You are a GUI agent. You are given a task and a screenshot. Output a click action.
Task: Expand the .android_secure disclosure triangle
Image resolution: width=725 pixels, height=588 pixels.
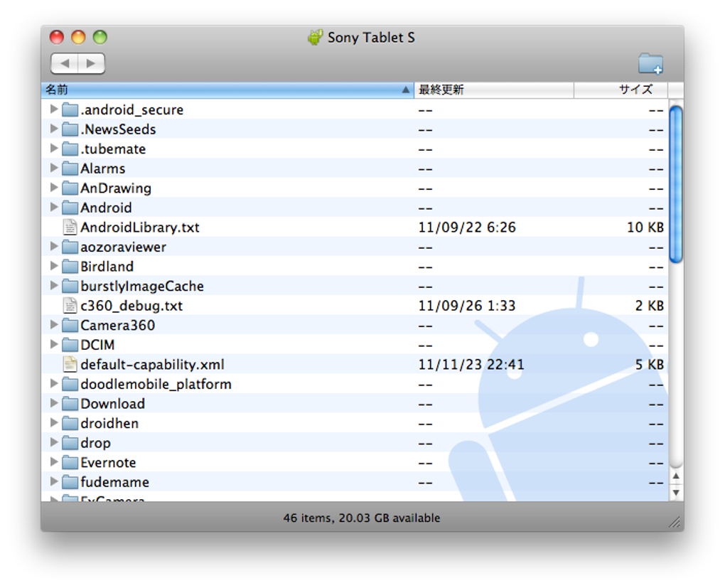click(x=54, y=109)
